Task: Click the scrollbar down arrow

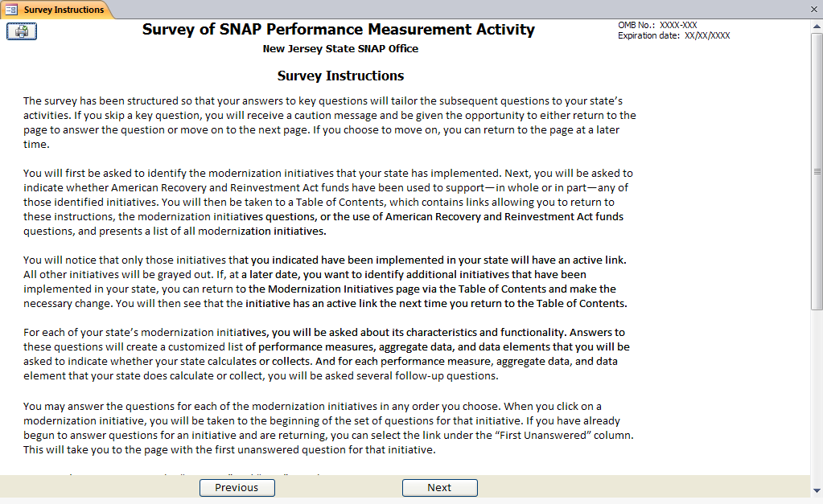Action: coord(817,490)
